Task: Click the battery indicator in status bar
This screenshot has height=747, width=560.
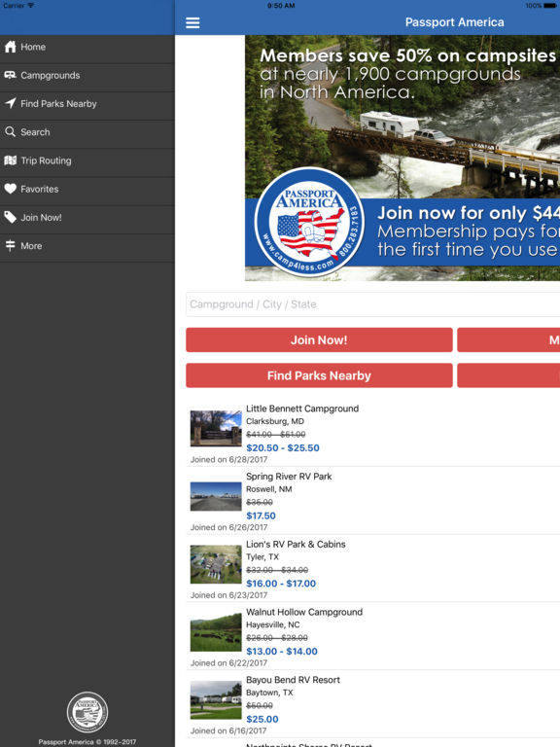Action: 551,6
